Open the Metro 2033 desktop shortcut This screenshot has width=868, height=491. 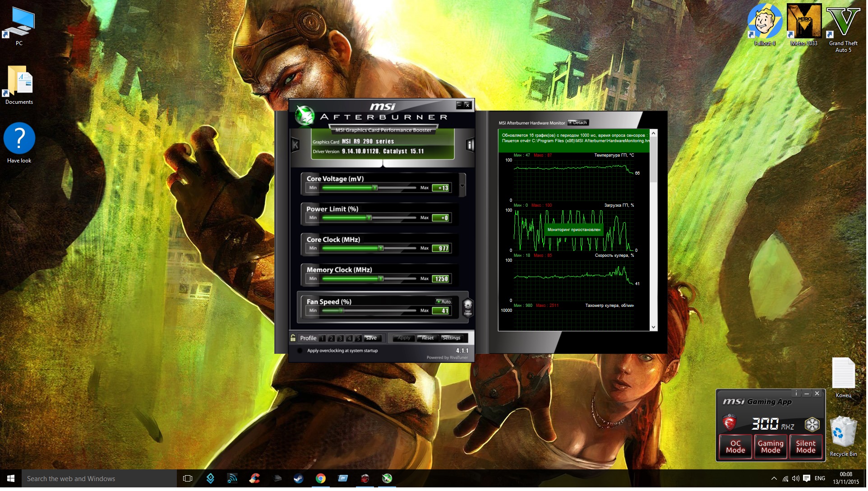pos(804,26)
